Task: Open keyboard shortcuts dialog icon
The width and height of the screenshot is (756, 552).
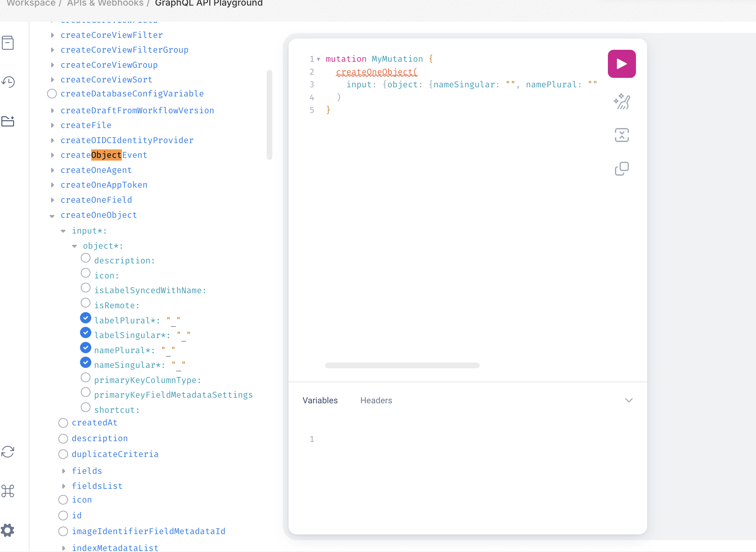Action: (8, 491)
